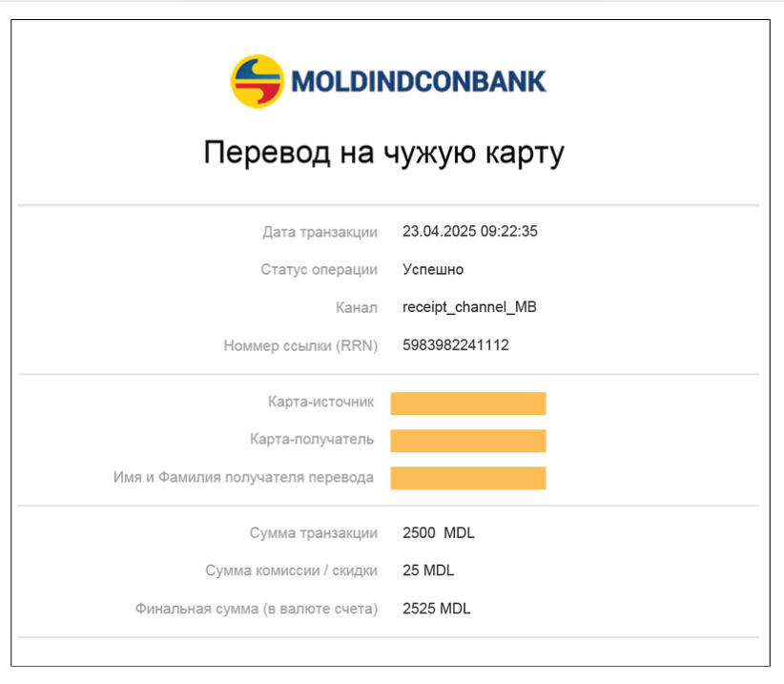This screenshot has height=684, width=784.
Task: Click the orange block beside Карта-получатель
Action: point(468,441)
